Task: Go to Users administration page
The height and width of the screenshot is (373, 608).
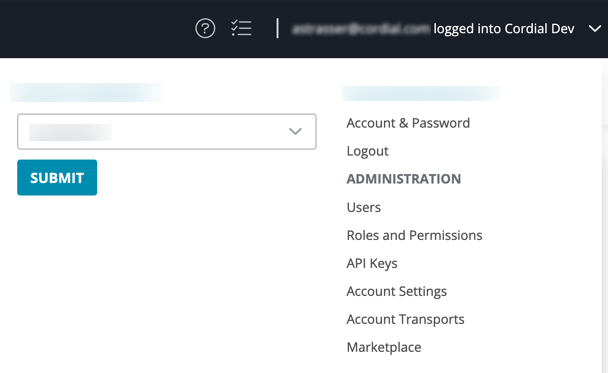Action: pyautogui.click(x=364, y=207)
